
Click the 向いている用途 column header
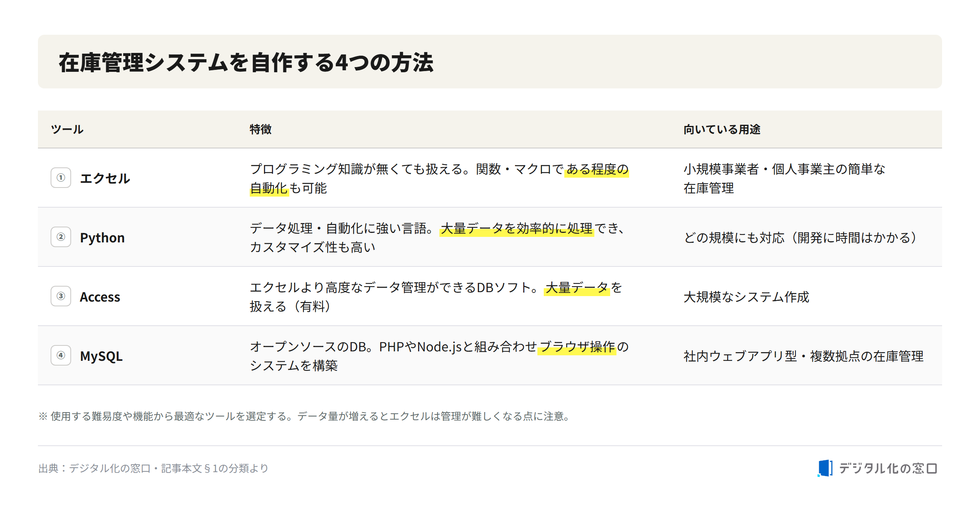pos(722,129)
